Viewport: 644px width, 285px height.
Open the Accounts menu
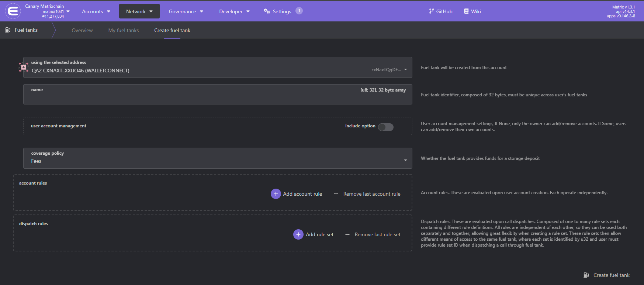point(96,11)
